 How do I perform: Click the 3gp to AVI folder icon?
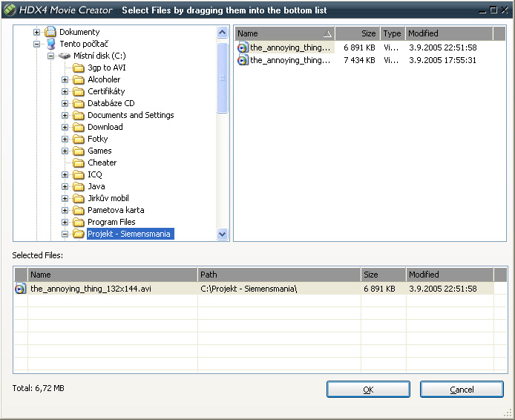79,68
